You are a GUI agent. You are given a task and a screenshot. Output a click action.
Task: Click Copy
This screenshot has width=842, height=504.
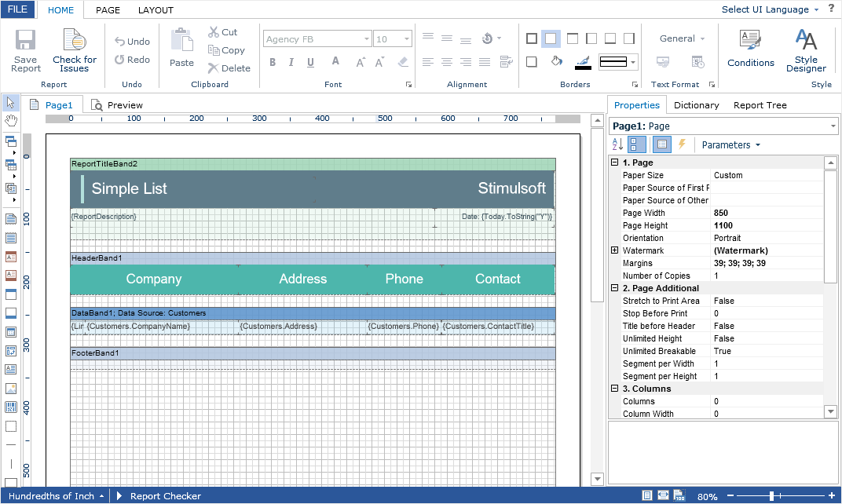[x=227, y=50]
